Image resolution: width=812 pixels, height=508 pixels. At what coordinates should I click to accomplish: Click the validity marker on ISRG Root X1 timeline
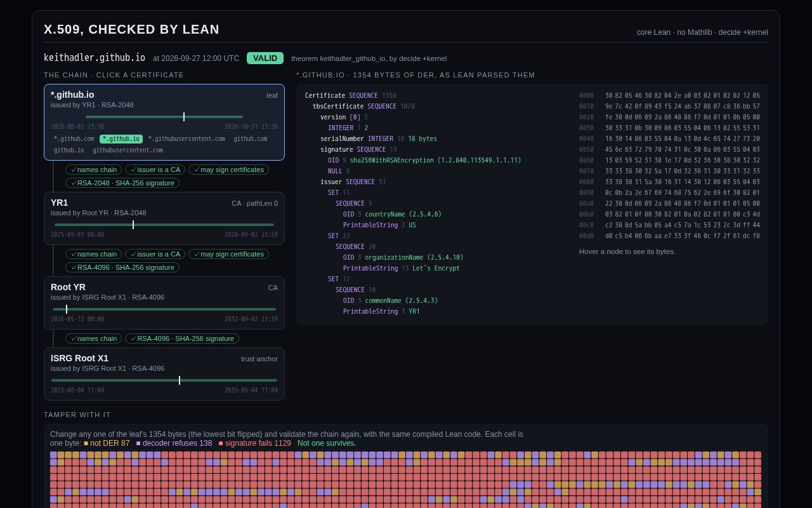[180, 380]
